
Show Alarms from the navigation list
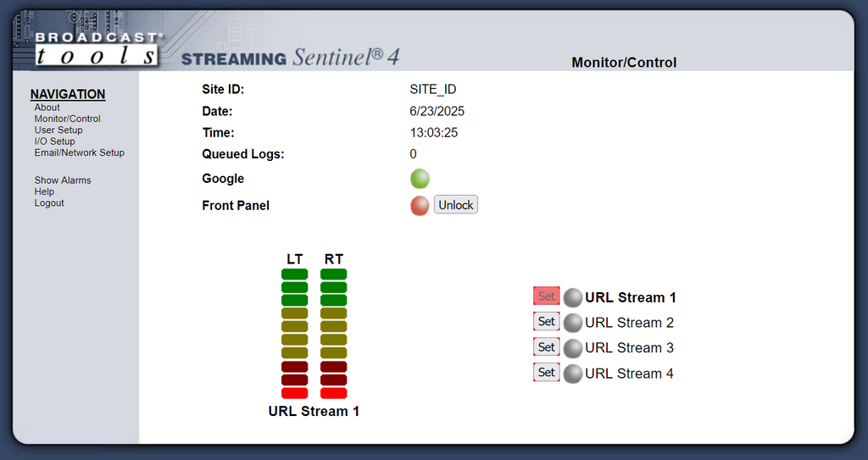pyautogui.click(x=63, y=180)
